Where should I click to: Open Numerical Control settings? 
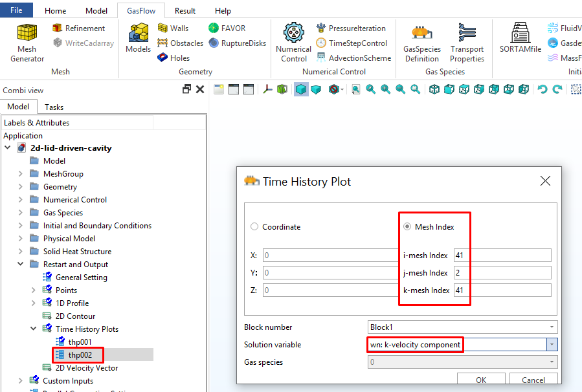293,43
